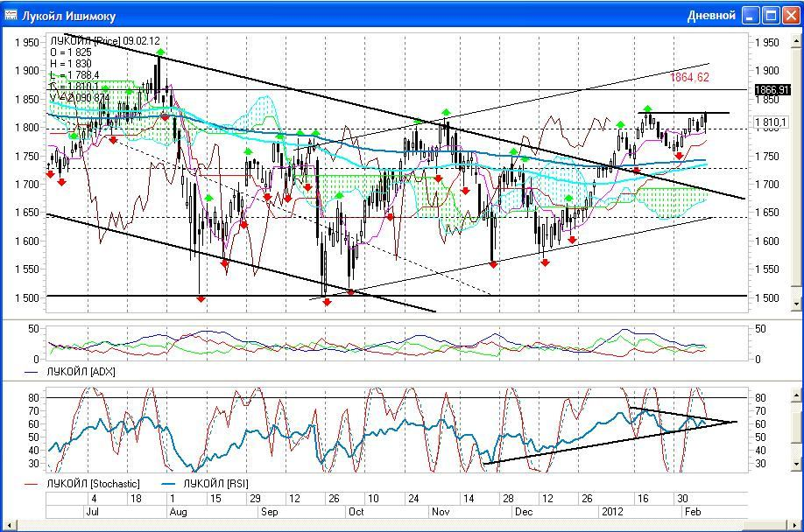
Task: Click the date label 29 on time axis
Action: (255, 498)
